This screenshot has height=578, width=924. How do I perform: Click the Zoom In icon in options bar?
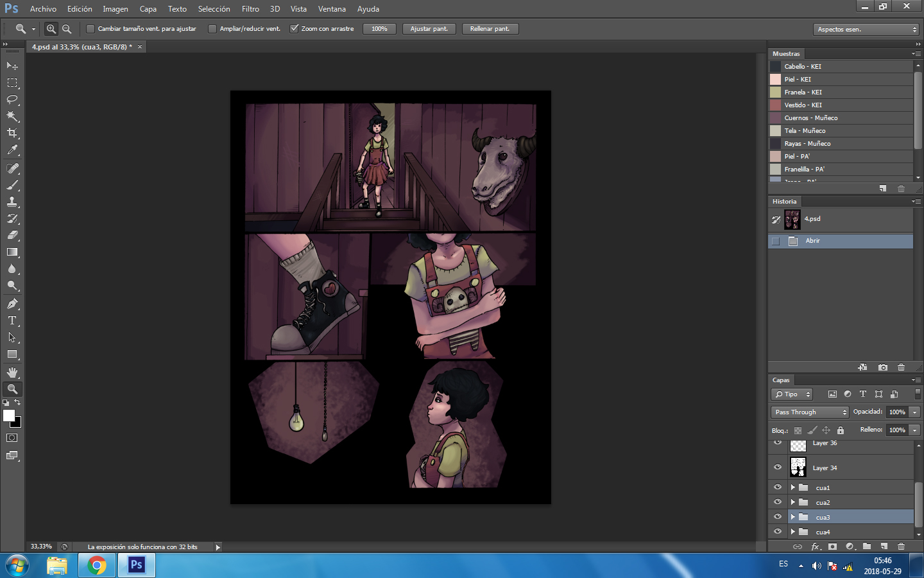point(51,29)
